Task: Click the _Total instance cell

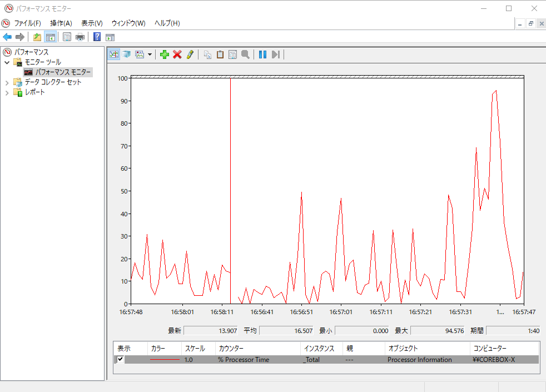Action: (x=311, y=360)
